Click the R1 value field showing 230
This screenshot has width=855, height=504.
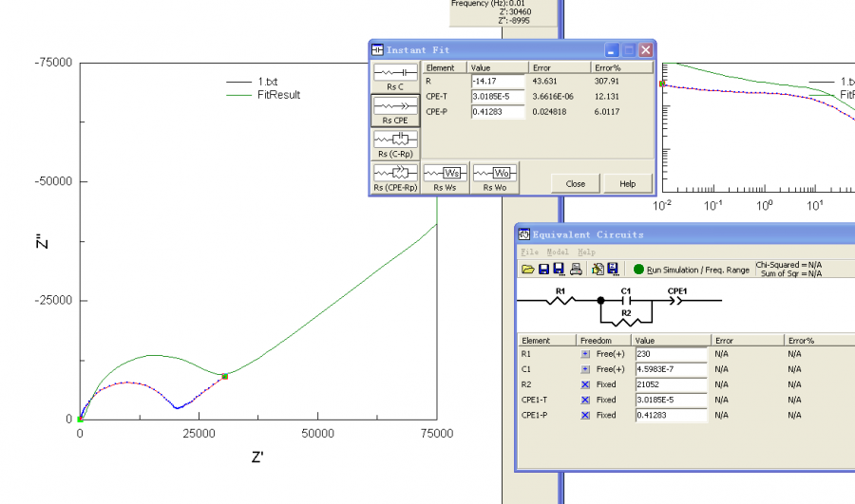(x=671, y=353)
